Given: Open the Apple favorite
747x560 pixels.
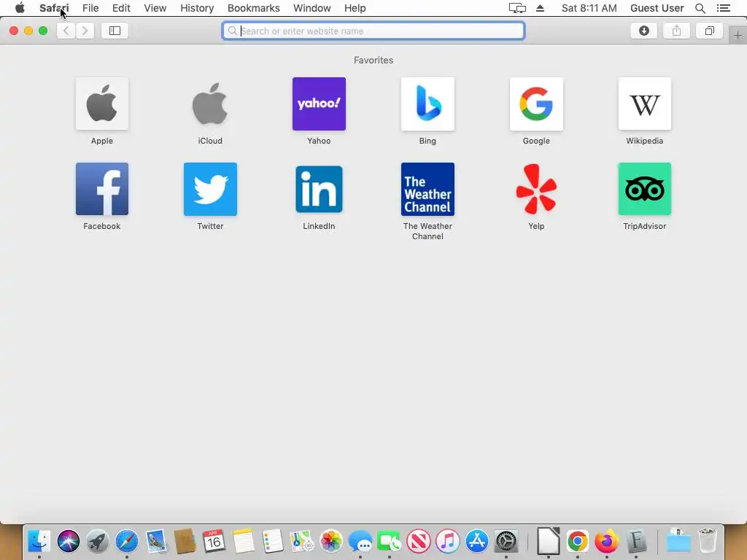Looking at the screenshot, I should (x=102, y=104).
